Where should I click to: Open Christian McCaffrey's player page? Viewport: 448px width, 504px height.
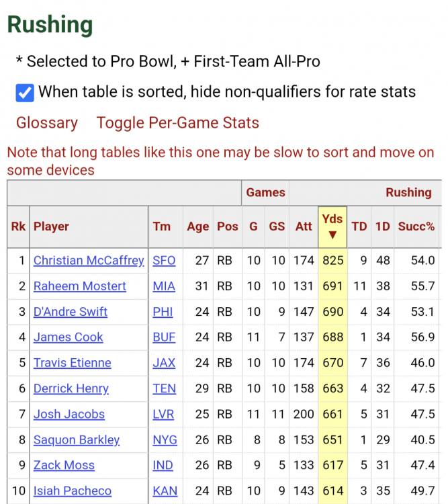[x=89, y=261]
